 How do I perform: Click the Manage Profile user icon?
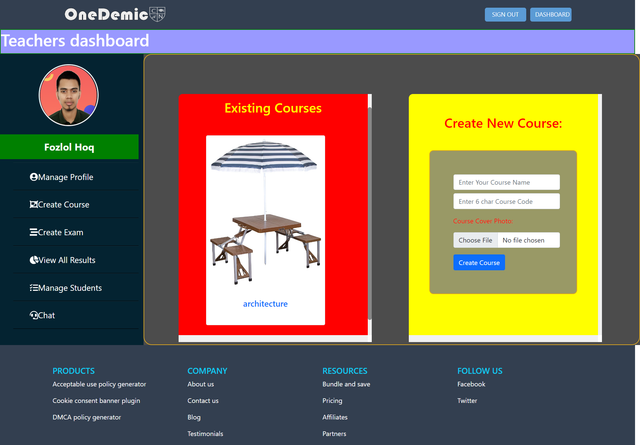tap(33, 177)
